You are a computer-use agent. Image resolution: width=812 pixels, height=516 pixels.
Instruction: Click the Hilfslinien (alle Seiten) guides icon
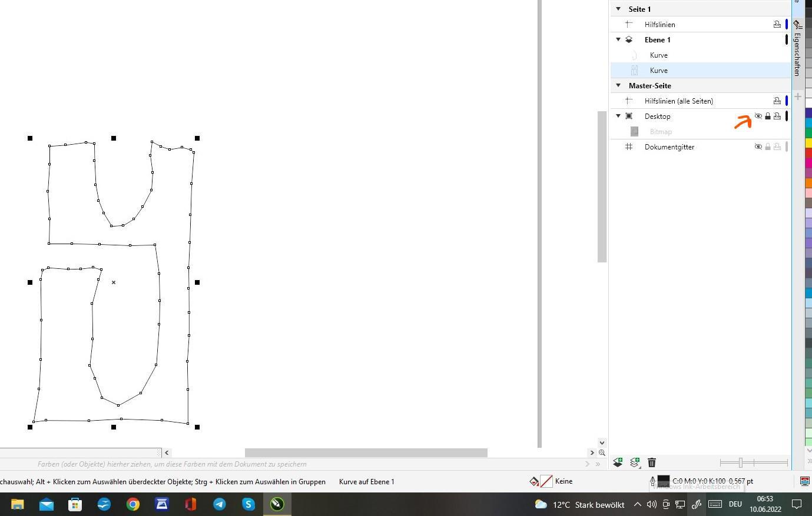[629, 101]
